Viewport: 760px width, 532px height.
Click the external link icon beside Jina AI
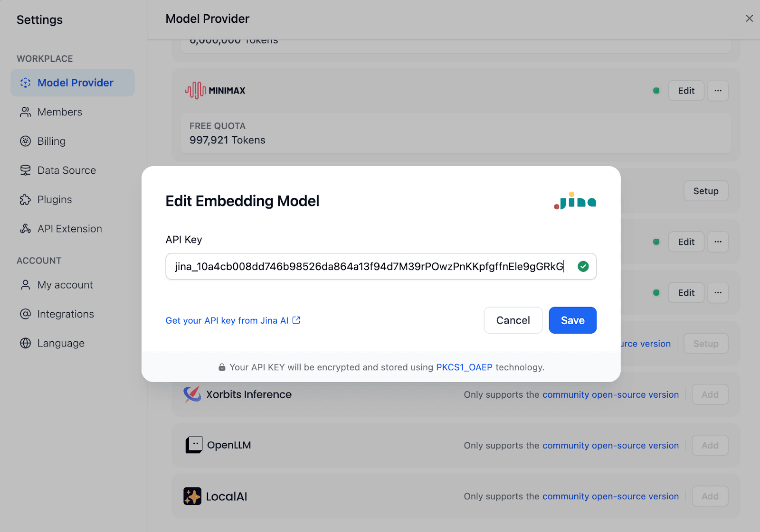(x=296, y=320)
